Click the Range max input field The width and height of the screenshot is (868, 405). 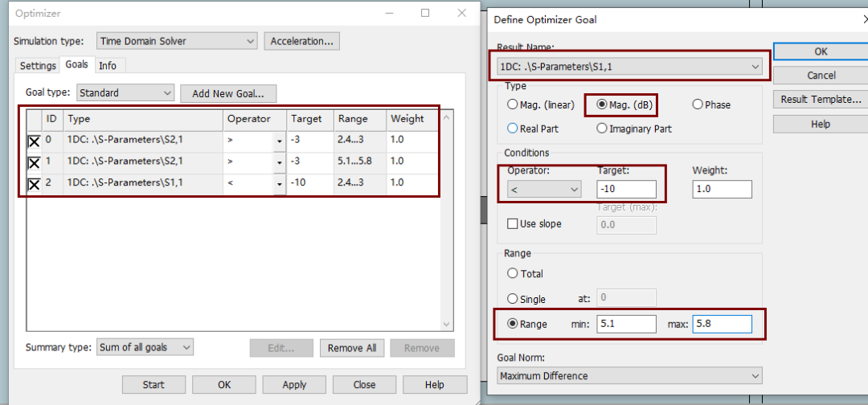(722, 324)
